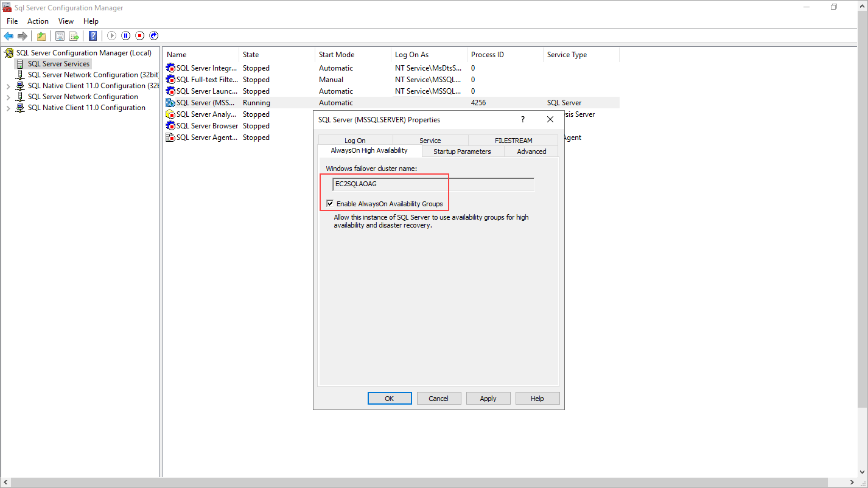Viewport: 868px width, 488px height.
Task: Stop the service using the stop icon
Action: coord(139,35)
